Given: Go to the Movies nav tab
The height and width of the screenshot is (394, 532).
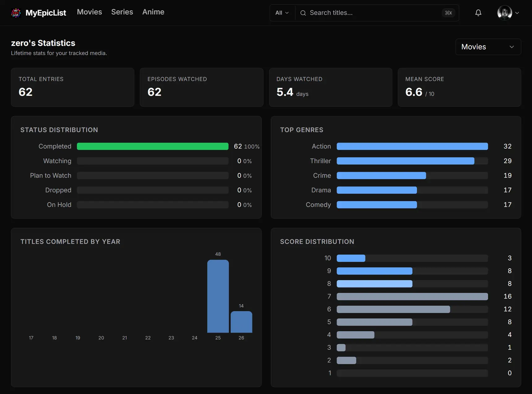Looking at the screenshot, I should 89,12.
